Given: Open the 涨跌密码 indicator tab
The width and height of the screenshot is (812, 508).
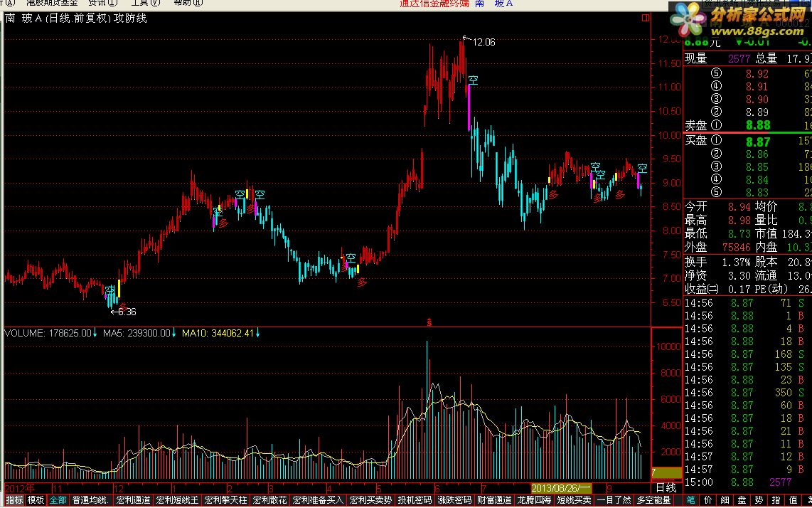Looking at the screenshot, I should [x=454, y=501].
